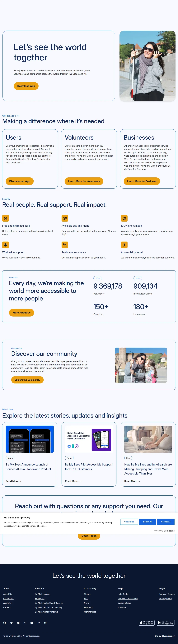The height and width of the screenshot is (644, 178).
Task: Open the TikTok icon in footer
Action: click(x=39, y=623)
